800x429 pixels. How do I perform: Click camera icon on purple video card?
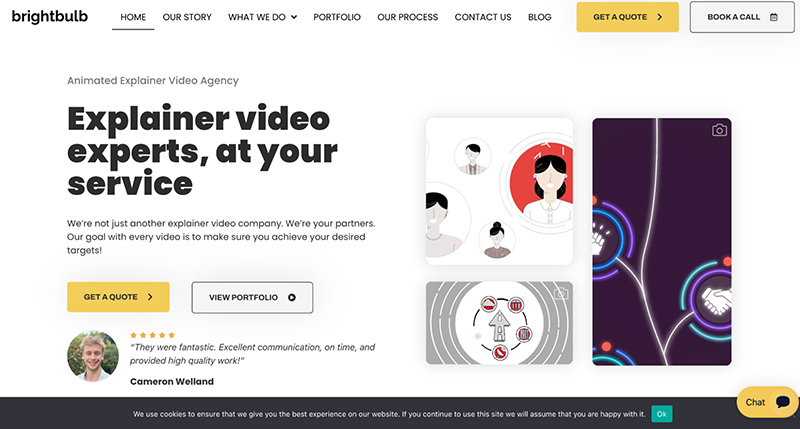(x=719, y=130)
